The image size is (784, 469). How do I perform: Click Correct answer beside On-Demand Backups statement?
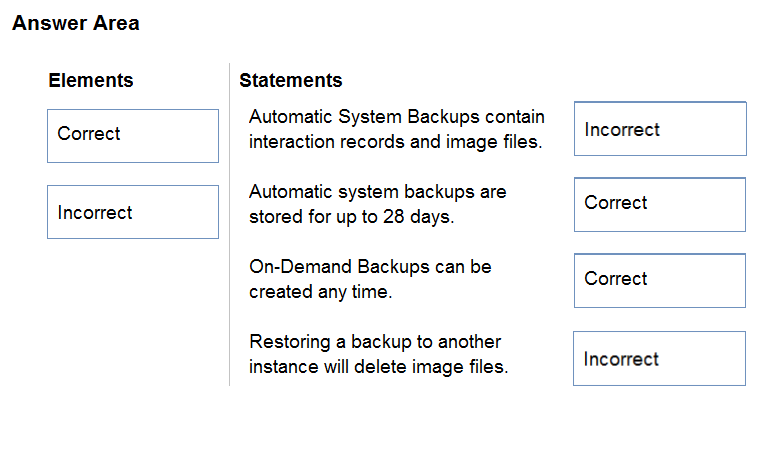(x=660, y=280)
